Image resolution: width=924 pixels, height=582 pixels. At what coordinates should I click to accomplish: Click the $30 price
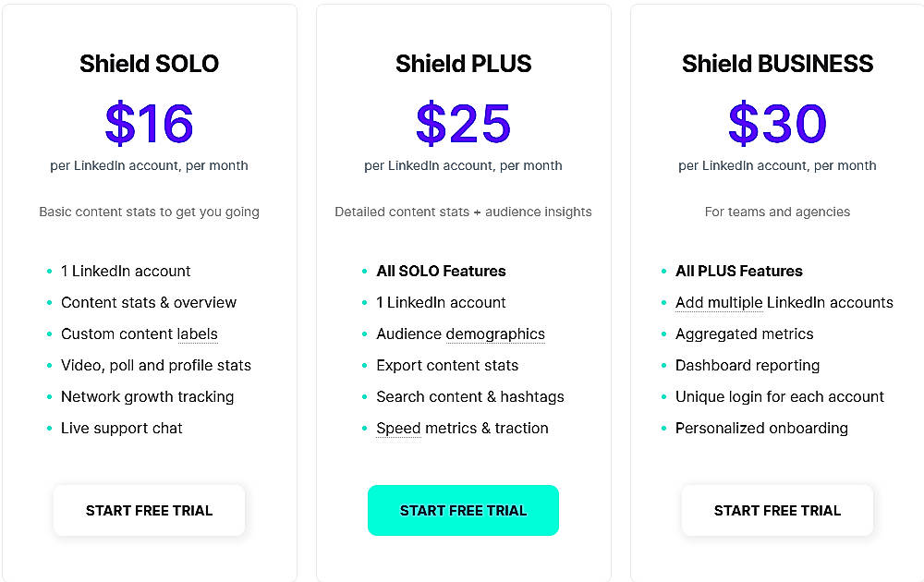pyautogui.click(x=777, y=124)
